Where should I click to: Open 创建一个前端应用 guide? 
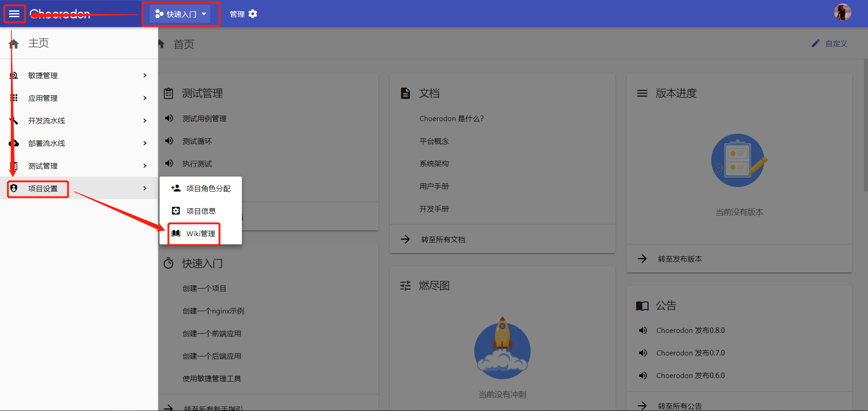212,333
